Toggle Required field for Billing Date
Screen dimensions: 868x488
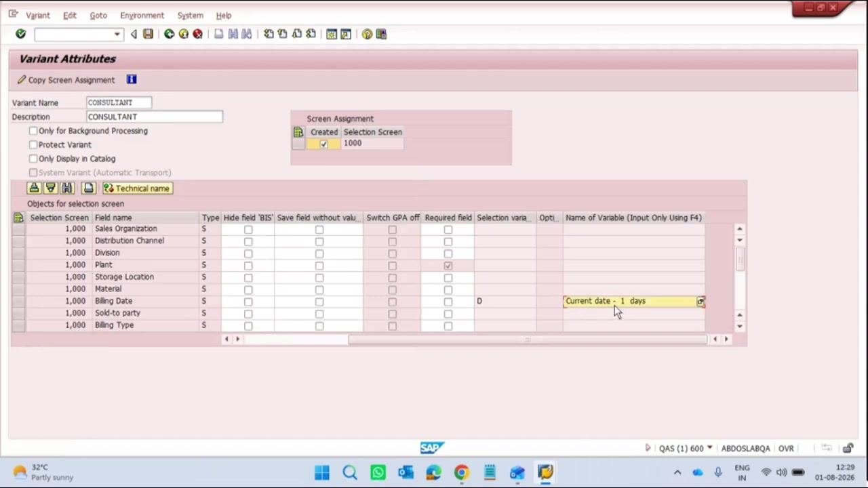tap(448, 302)
